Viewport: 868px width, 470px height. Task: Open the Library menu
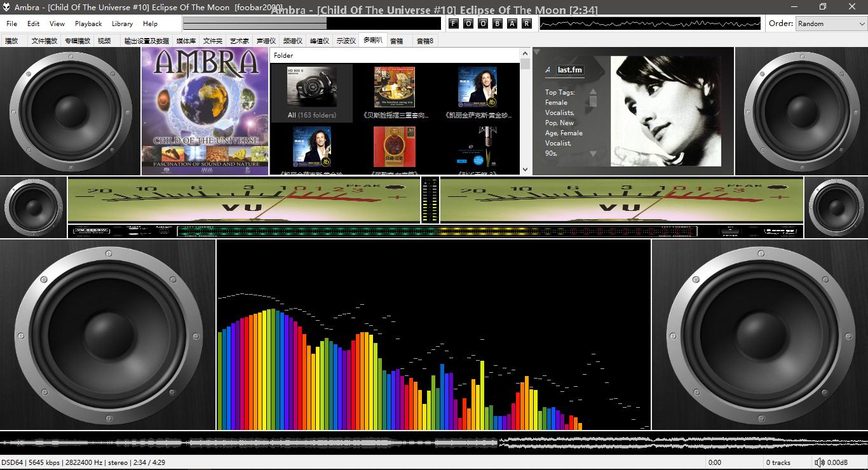pos(122,23)
